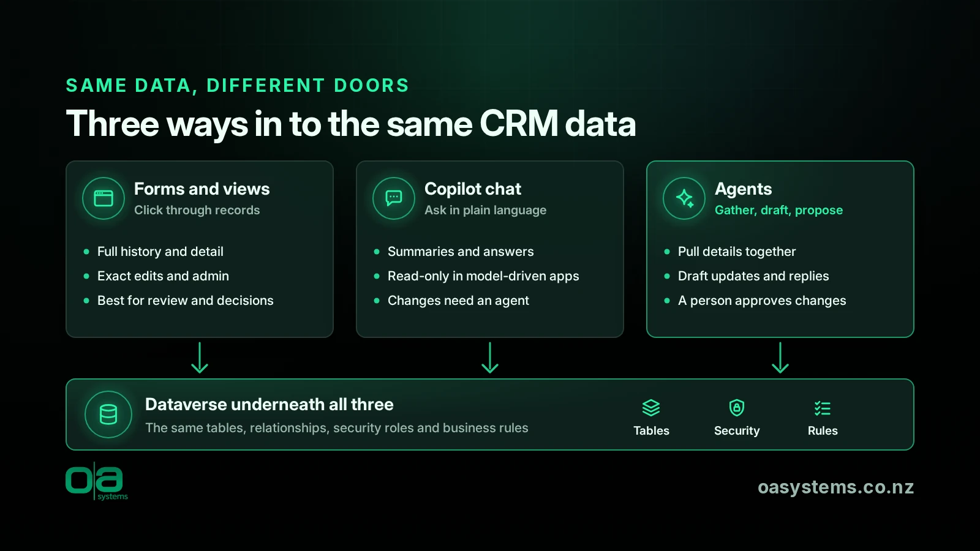Click the Rules checklist icon

823,408
